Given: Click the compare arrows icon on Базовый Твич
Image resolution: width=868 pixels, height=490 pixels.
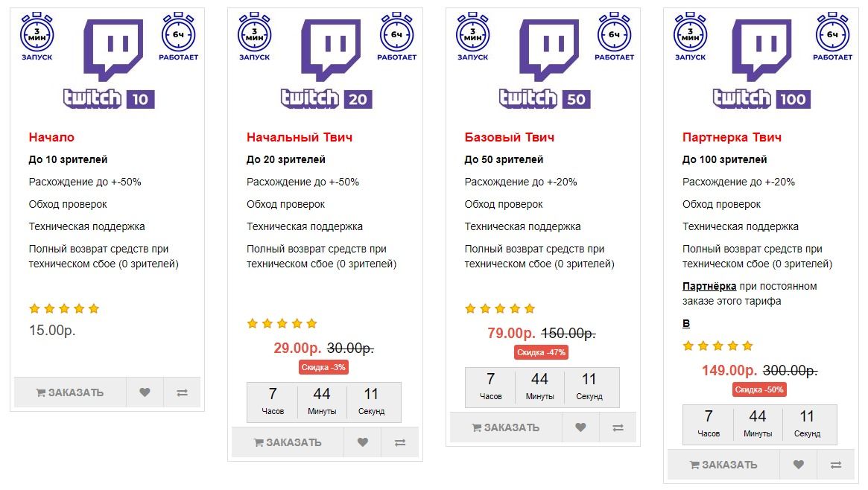Looking at the screenshot, I should point(617,427).
